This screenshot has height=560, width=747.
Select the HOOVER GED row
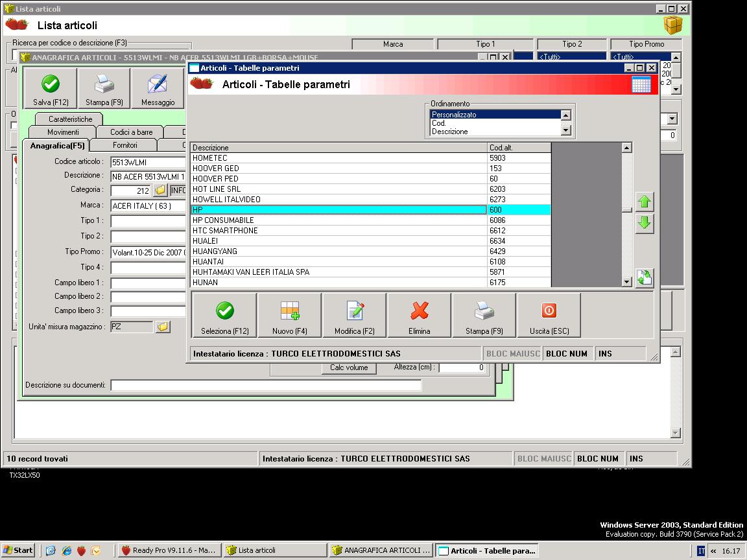point(371,169)
